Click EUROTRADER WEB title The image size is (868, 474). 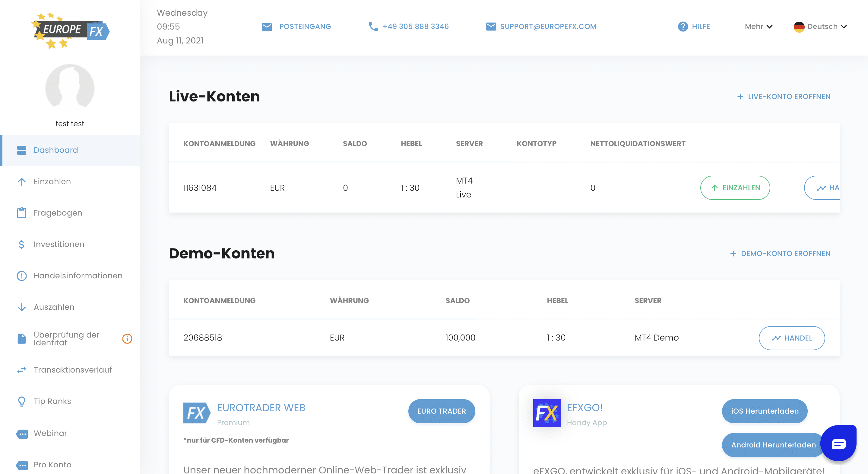click(x=261, y=408)
